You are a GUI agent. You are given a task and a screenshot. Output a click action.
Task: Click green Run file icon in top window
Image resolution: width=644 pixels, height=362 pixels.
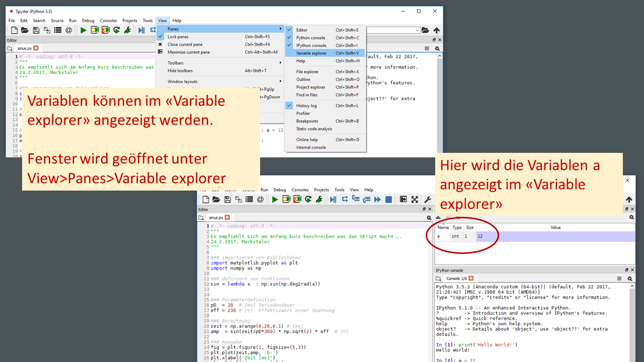[83, 30]
